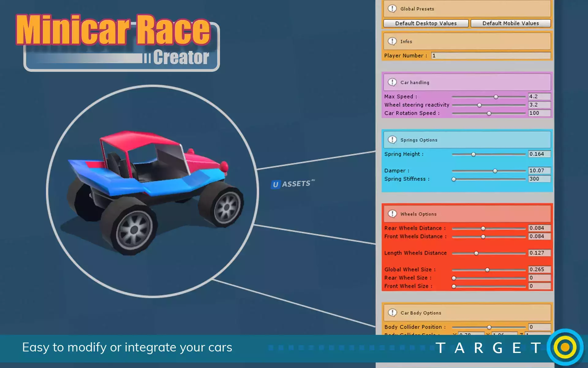Click the Global Wheel Size slider
The image size is (588, 368).
487,270
